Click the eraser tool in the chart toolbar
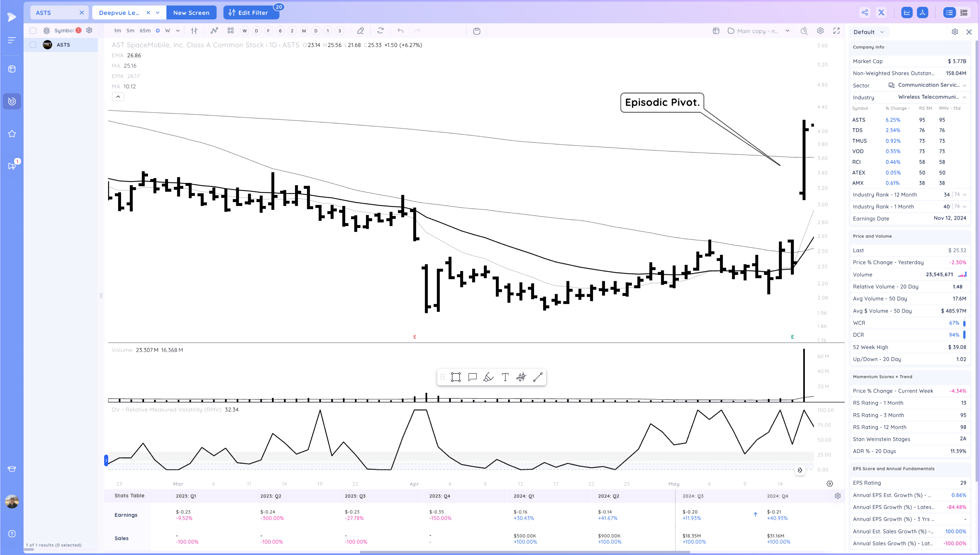The image size is (980, 555). click(x=360, y=31)
